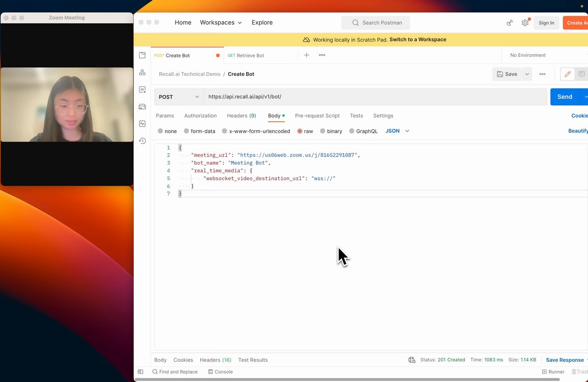Open the GET Retrieve Bot tab

tap(261, 56)
